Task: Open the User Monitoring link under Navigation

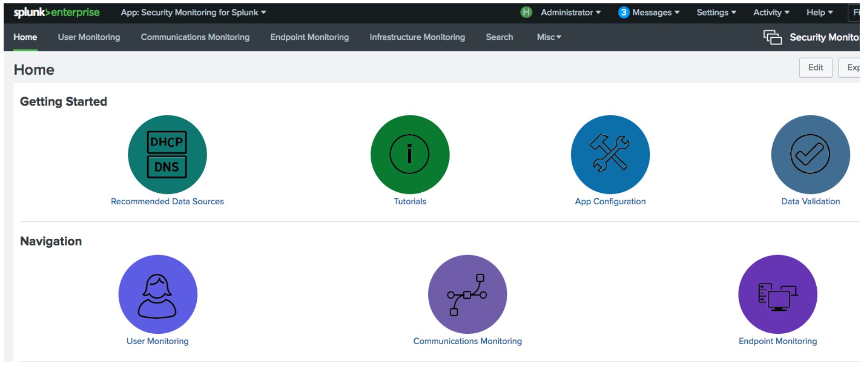Action: pyautogui.click(x=157, y=341)
